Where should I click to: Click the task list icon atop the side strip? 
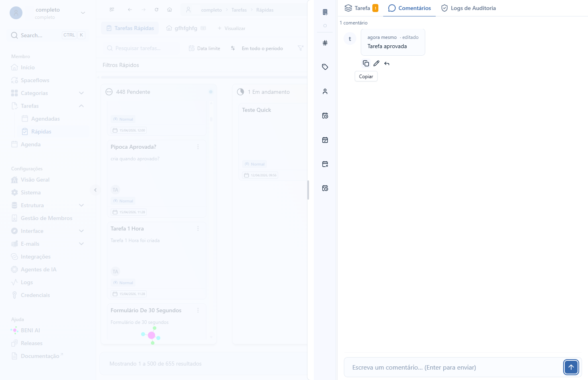[x=325, y=12]
